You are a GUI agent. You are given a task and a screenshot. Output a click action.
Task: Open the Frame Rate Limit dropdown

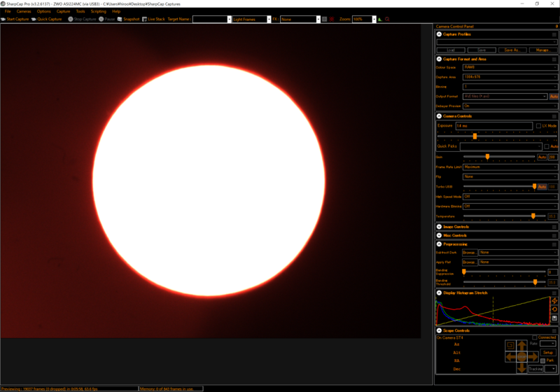coord(510,167)
